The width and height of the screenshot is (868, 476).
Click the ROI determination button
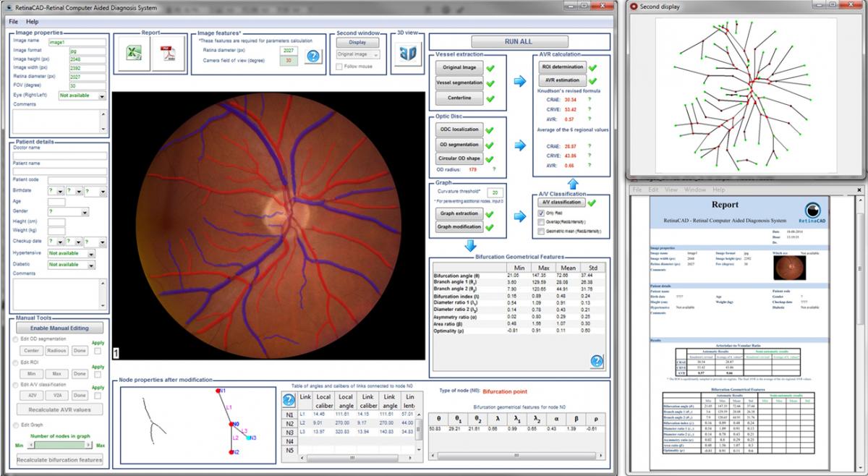[x=562, y=67]
